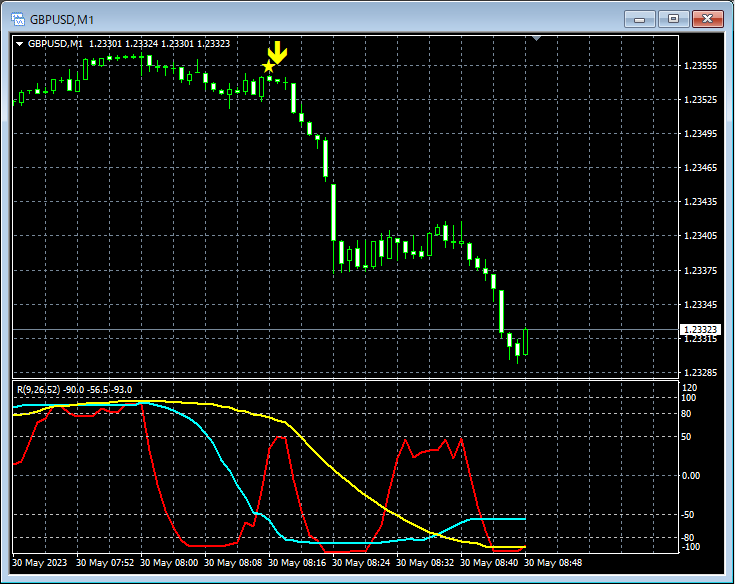Click the 1.23375 price scale label
736x584 pixels.
(700, 270)
